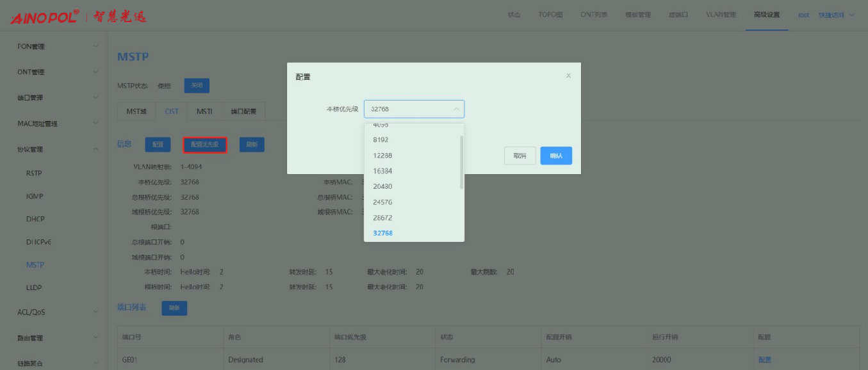868x370 pixels.
Task: Open the LLDP sidebar item
Action: coord(35,288)
